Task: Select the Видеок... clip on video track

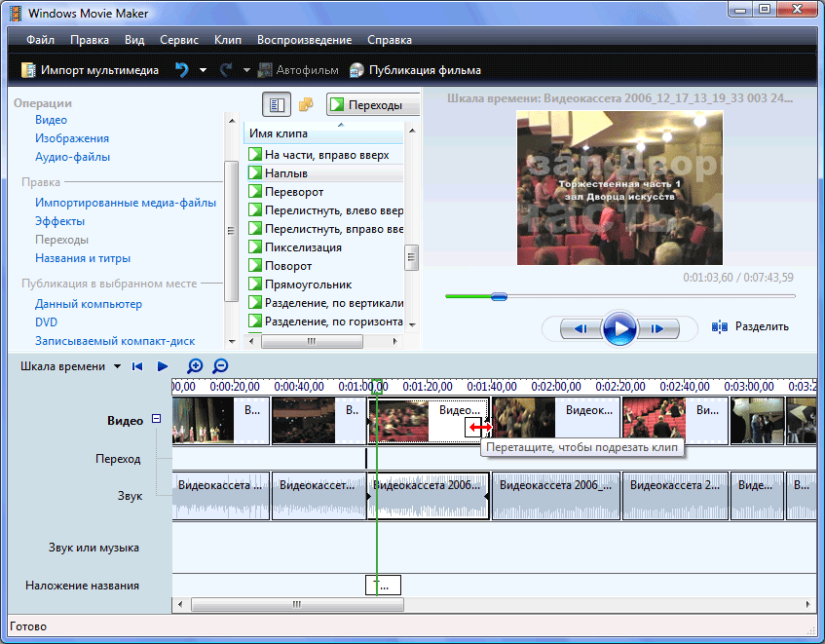Action: tap(556, 421)
